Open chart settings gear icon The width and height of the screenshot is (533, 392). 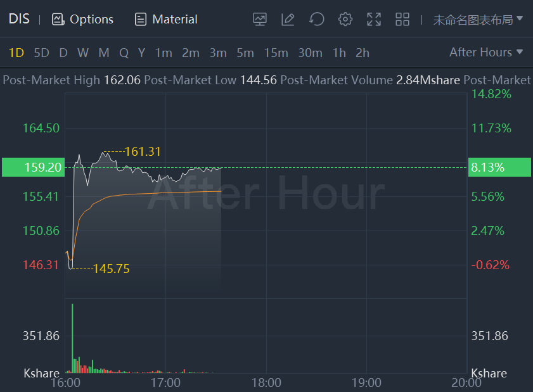pyautogui.click(x=345, y=20)
